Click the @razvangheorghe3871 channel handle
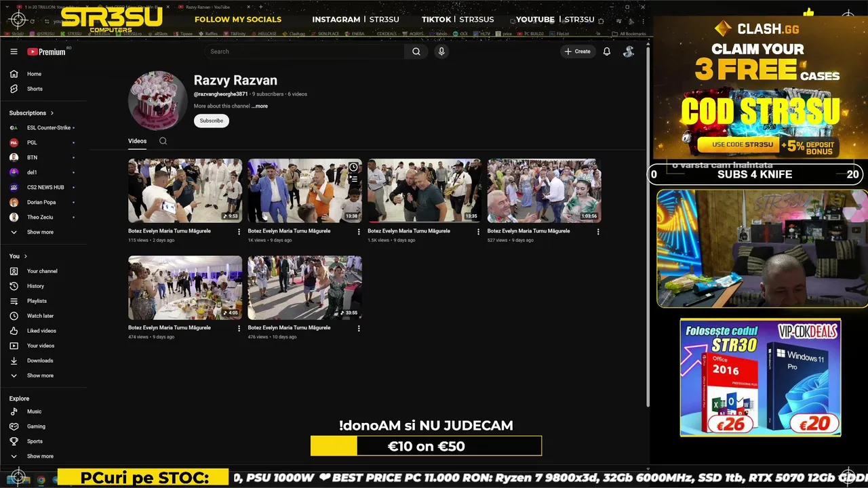 pyautogui.click(x=220, y=94)
